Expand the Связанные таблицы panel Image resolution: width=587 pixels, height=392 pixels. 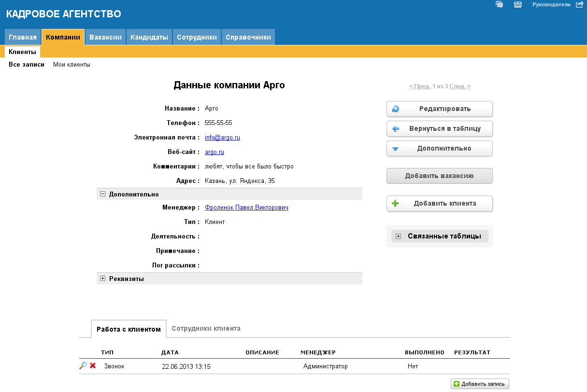[x=398, y=236]
